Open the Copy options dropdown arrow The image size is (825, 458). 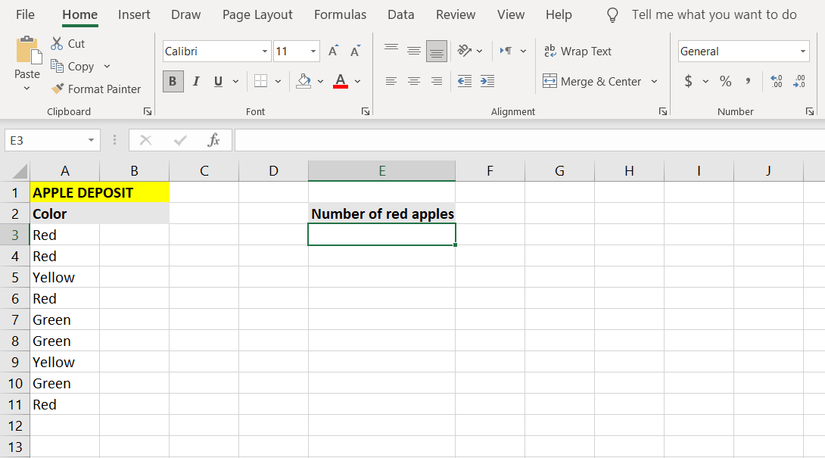pyautogui.click(x=107, y=66)
